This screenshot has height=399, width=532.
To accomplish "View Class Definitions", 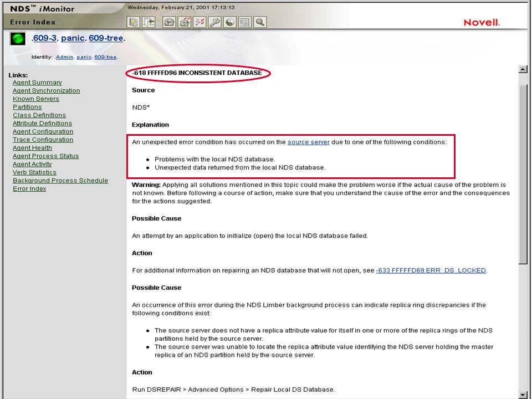I will point(39,115).
